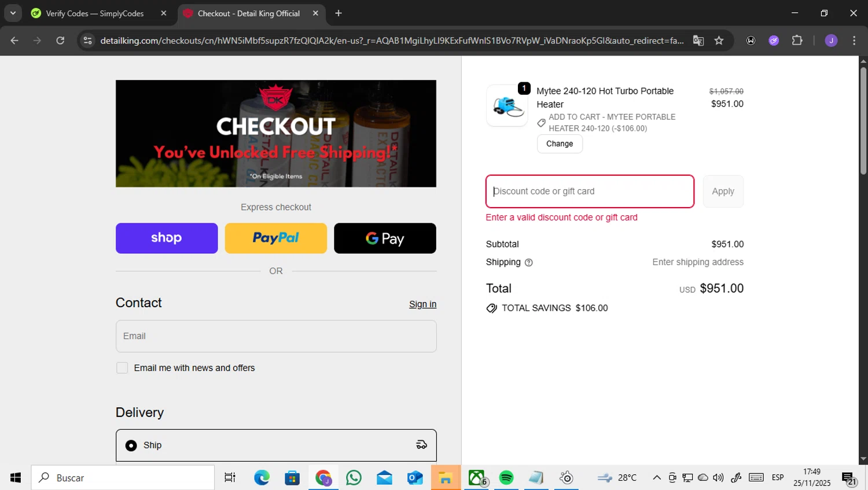The image size is (868, 490).
Task: Launch Microsoft Edge from taskbar
Action: [262, 477]
